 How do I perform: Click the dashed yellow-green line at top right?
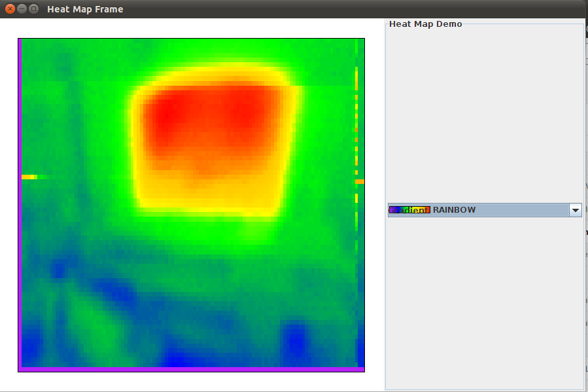click(x=356, y=79)
